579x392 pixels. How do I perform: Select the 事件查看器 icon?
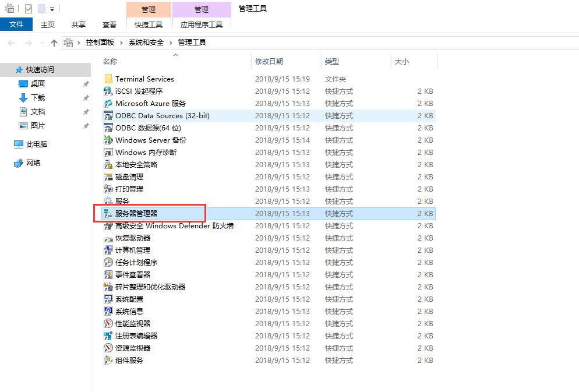click(108, 274)
